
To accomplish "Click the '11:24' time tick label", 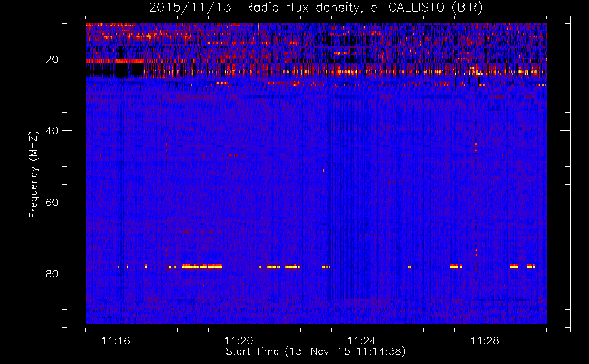I will click(362, 341).
